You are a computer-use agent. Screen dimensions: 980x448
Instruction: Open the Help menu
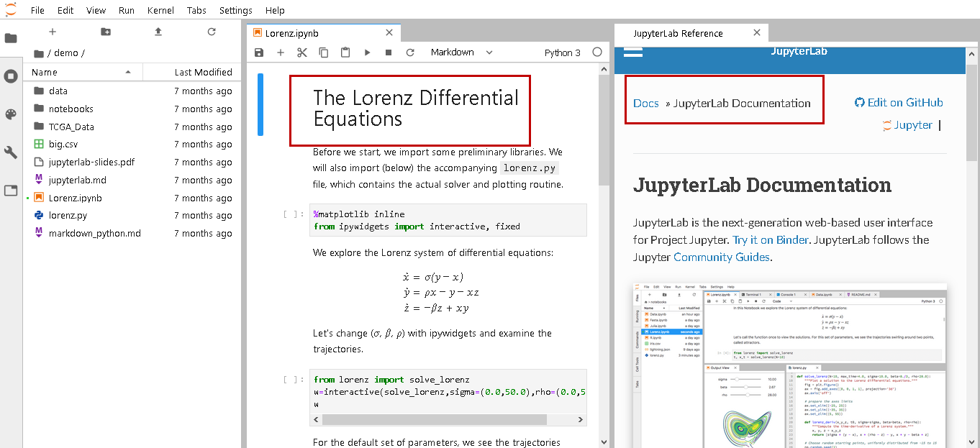(275, 10)
